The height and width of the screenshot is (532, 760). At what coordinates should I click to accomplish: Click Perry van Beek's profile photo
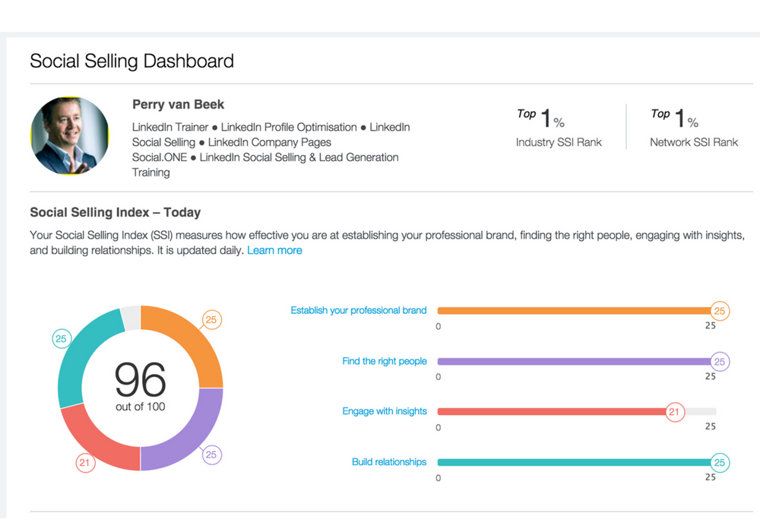pos(70,136)
